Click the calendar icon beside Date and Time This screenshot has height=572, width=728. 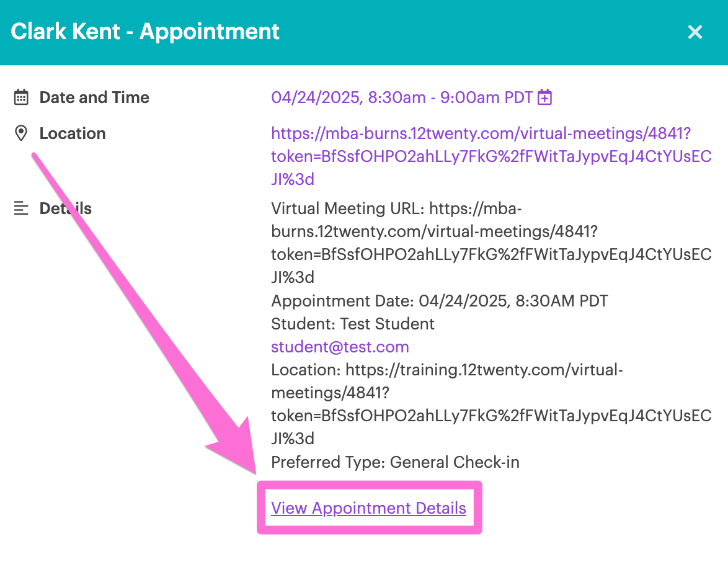21,97
